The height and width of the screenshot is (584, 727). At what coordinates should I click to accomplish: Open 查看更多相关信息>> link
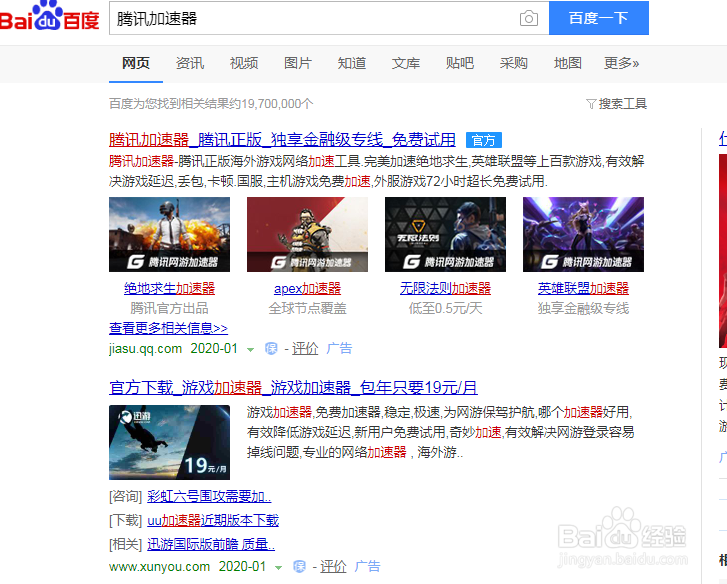tap(168, 328)
